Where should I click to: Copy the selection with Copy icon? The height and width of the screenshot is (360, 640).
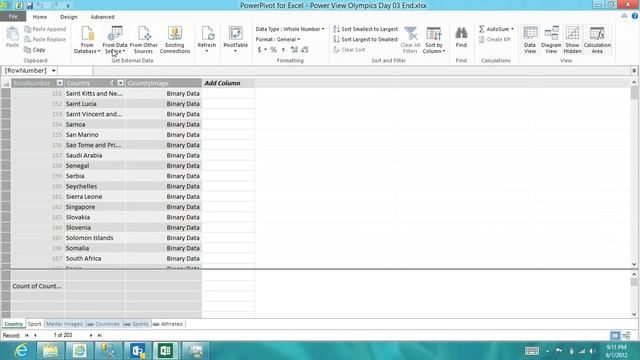(x=35, y=49)
